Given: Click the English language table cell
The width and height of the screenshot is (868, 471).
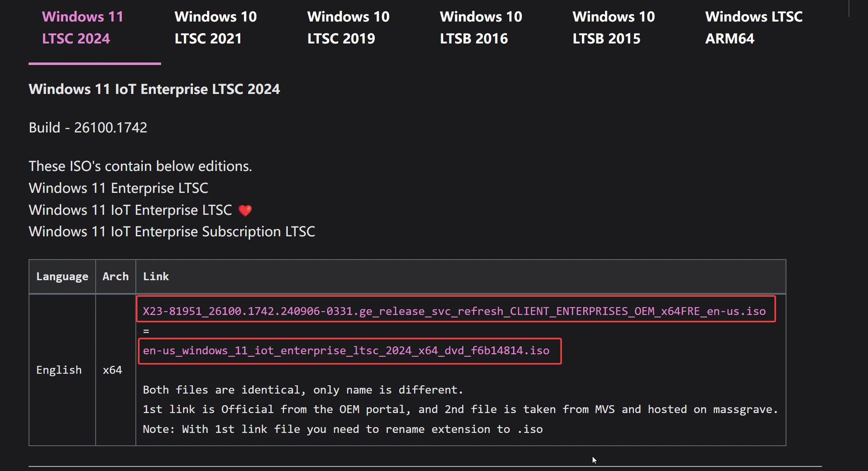Looking at the screenshot, I should (59, 370).
